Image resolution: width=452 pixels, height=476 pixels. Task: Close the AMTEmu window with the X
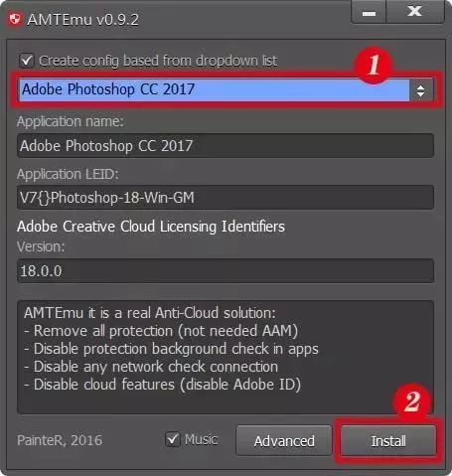[415, 12]
